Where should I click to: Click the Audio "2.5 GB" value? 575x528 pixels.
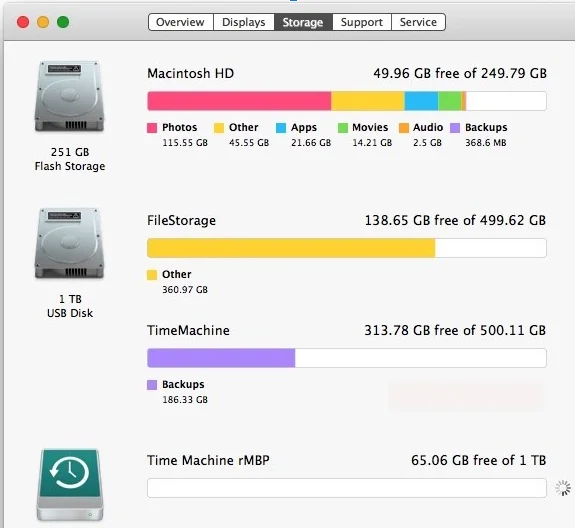coord(427,143)
